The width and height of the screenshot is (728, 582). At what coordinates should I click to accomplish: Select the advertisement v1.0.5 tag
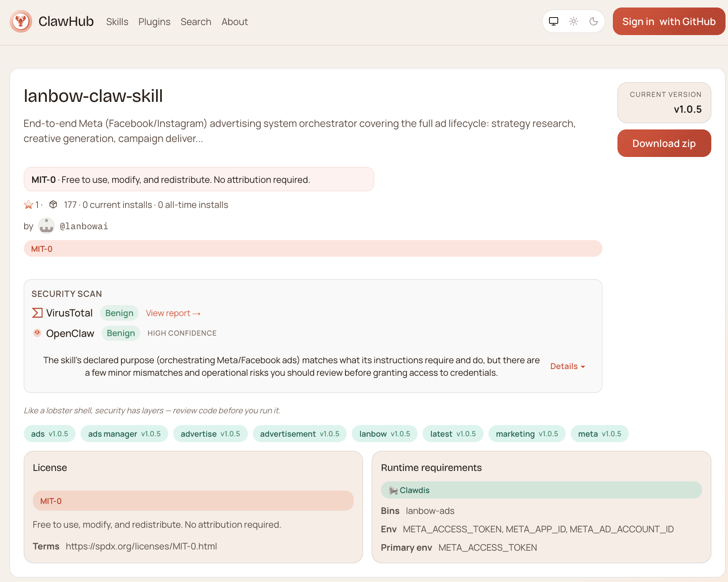point(300,434)
